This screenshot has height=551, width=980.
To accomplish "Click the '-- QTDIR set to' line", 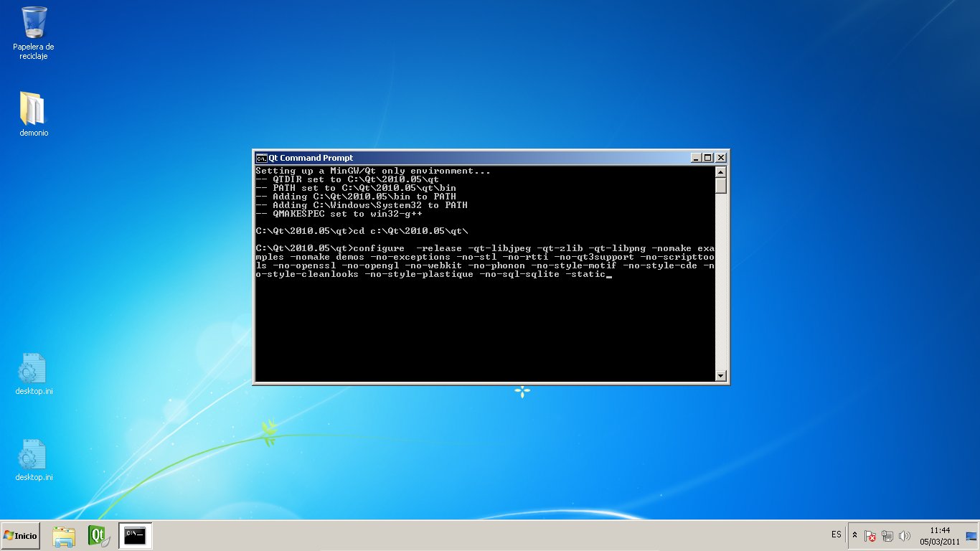I will point(347,179).
